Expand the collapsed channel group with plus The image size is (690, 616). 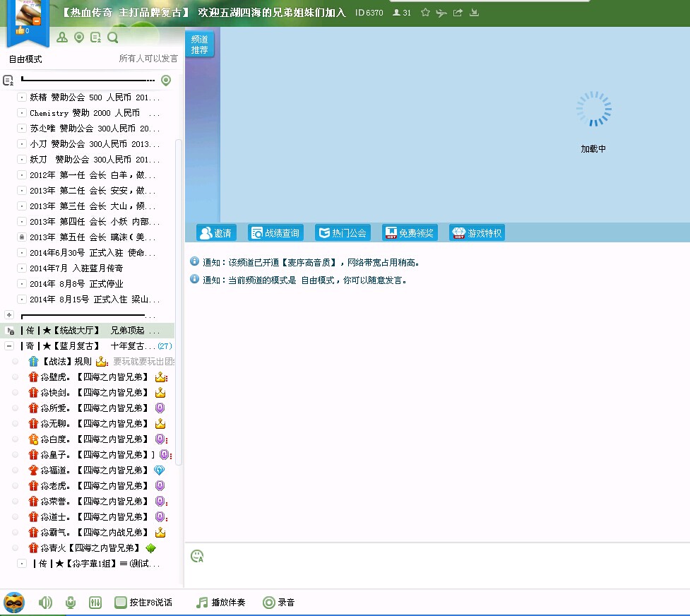[9, 315]
